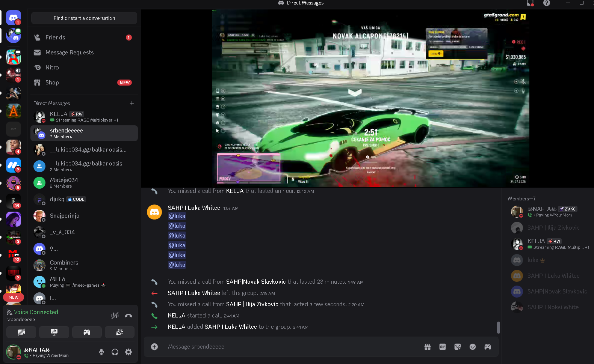The image size is (594, 364).
Task: Open the 9... direct message
Action: (84, 249)
